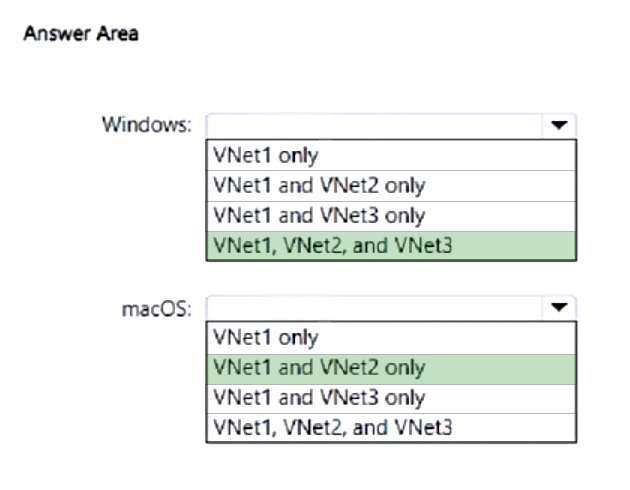Pick 'VNet1 and VNet3 only' under macOS
The height and width of the screenshot is (490, 630).
tap(391, 397)
